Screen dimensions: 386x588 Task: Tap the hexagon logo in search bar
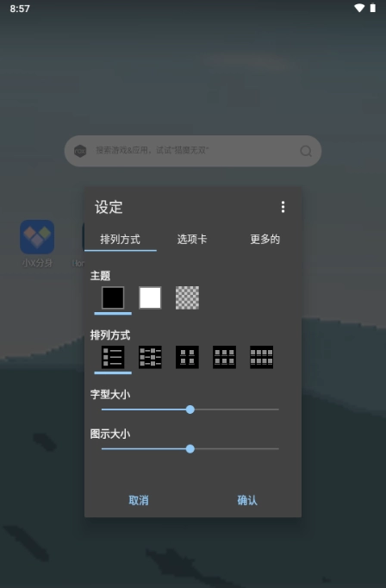tap(80, 151)
